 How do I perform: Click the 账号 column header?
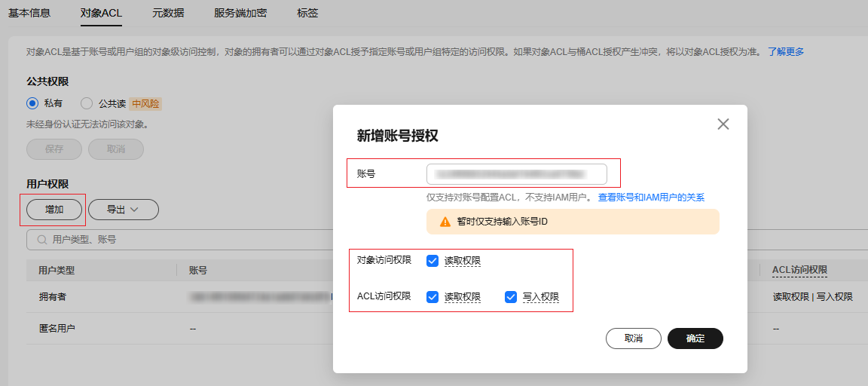click(x=198, y=270)
